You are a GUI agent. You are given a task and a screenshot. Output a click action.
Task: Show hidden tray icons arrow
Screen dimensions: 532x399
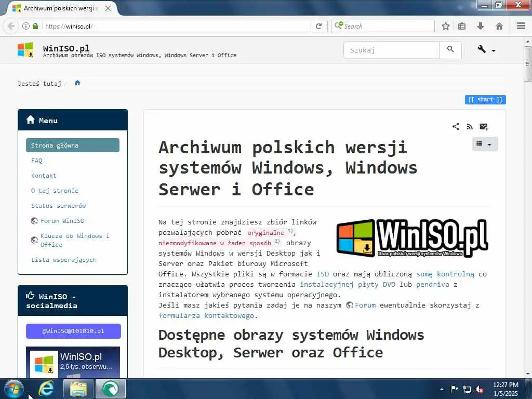(442, 389)
